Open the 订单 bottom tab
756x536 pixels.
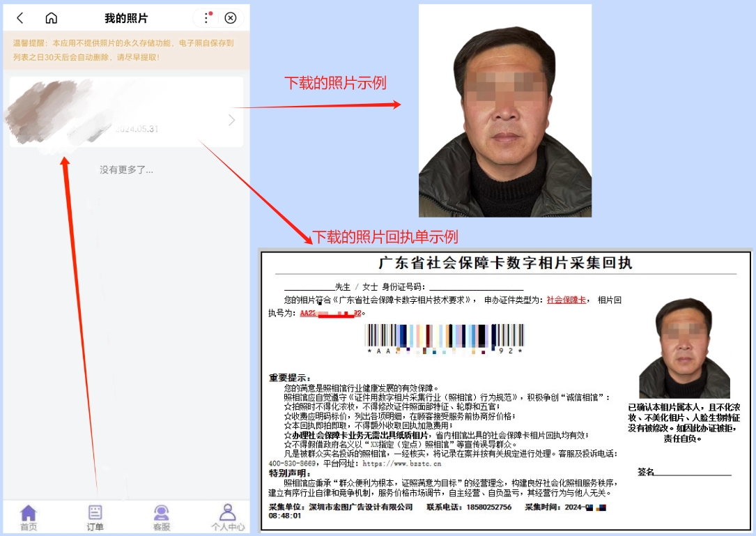point(95,517)
